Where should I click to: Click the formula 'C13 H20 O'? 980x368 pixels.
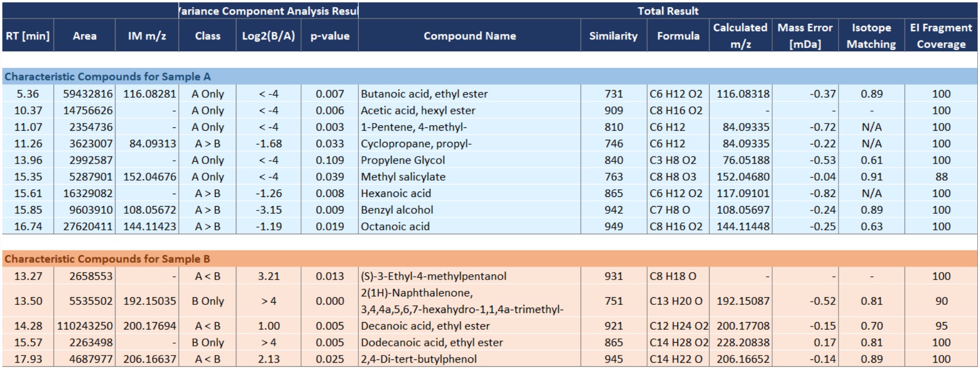[676, 301]
